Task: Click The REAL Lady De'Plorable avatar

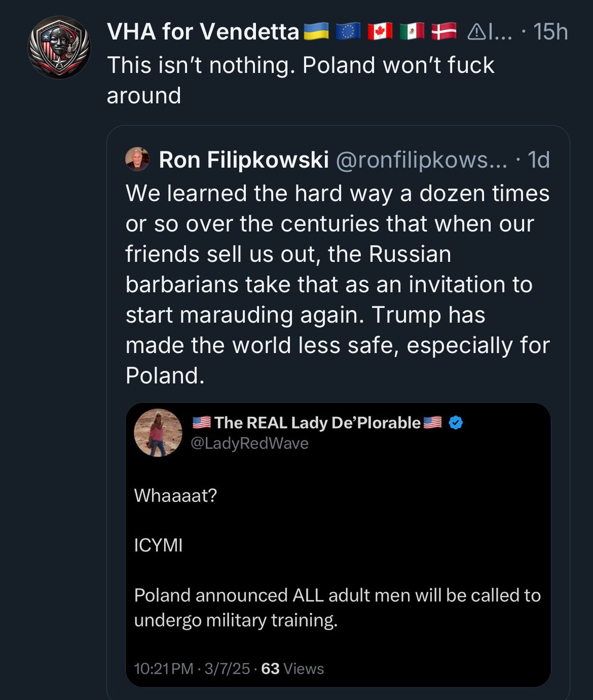Action: [x=158, y=432]
